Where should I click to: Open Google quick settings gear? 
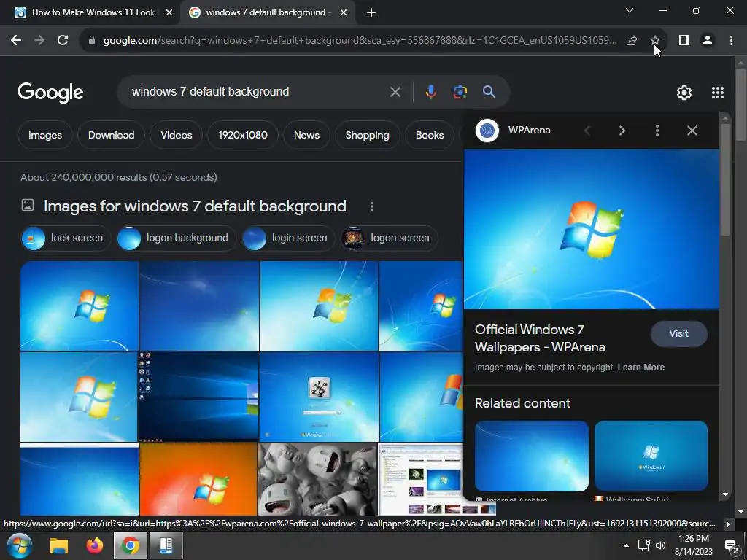point(684,93)
